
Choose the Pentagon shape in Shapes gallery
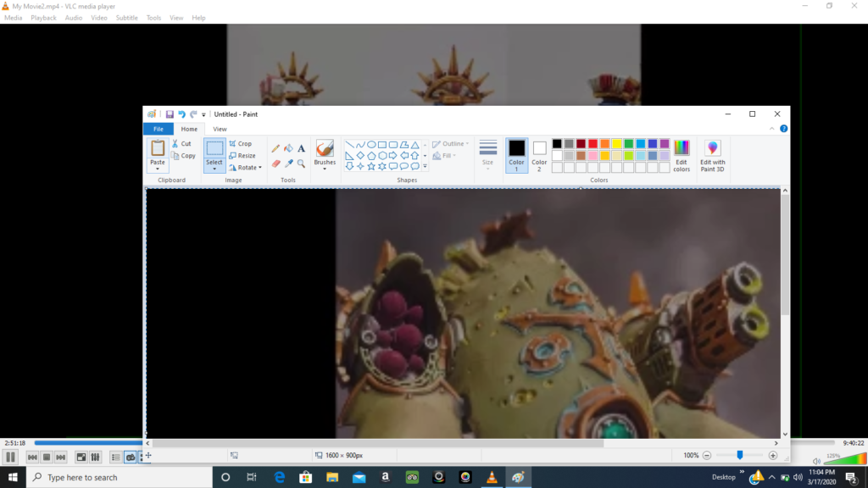(371, 156)
